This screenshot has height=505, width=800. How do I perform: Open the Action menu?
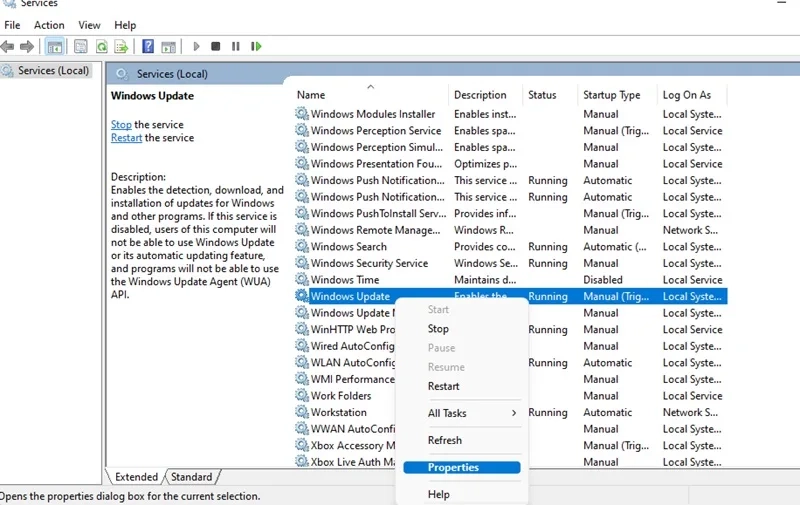tap(49, 25)
